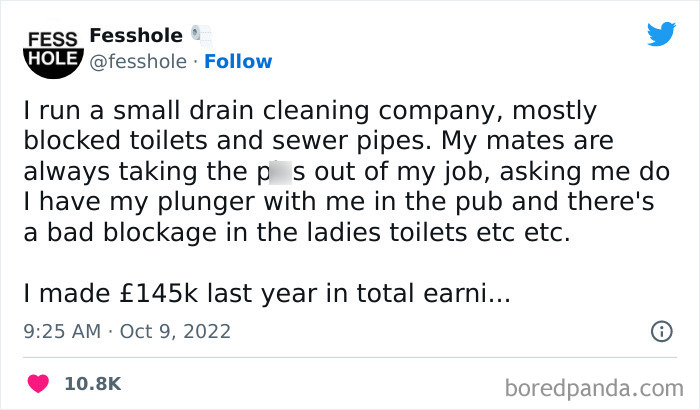Open the @fesshole handle link

(138, 62)
